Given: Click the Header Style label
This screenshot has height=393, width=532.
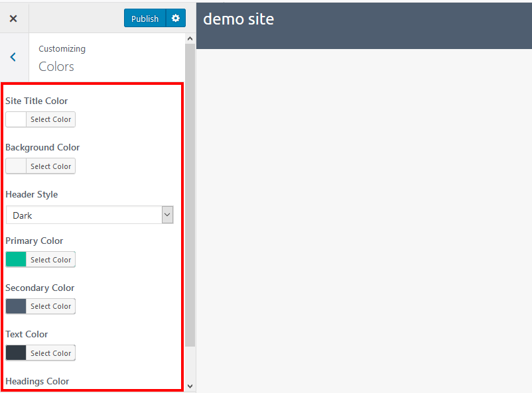Looking at the screenshot, I should click(x=32, y=194).
